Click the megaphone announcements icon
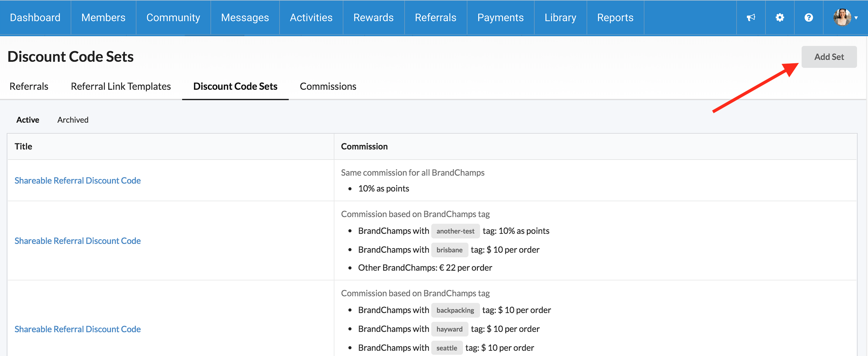Screen dimensions: 868x356 click(751, 18)
